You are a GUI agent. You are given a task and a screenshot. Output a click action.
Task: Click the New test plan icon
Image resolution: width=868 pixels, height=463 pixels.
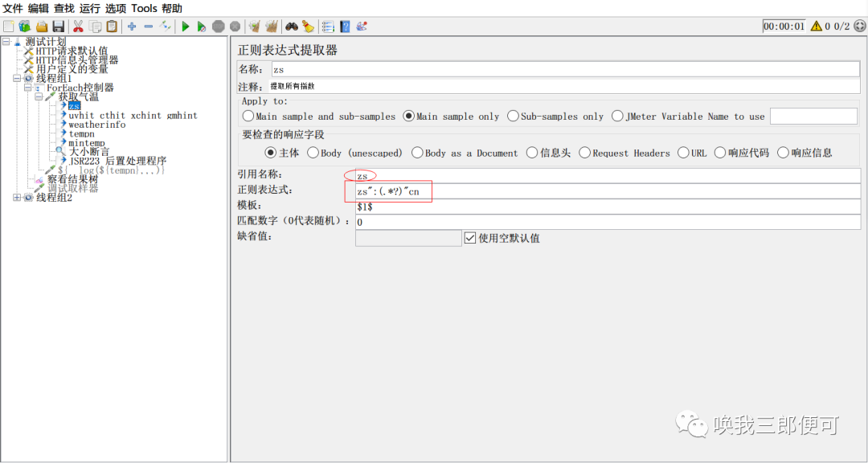[8, 26]
